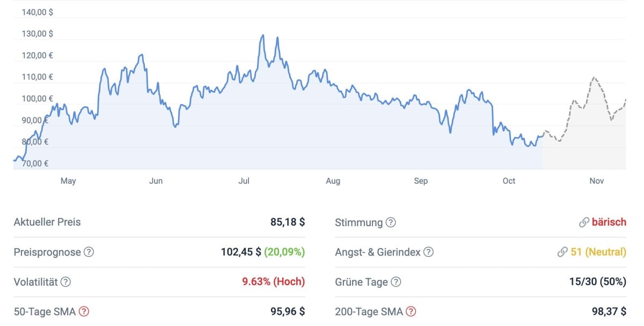The height and width of the screenshot is (326, 644).
Task: Click the chain-link icon next to bärisch
Action: pos(584,222)
